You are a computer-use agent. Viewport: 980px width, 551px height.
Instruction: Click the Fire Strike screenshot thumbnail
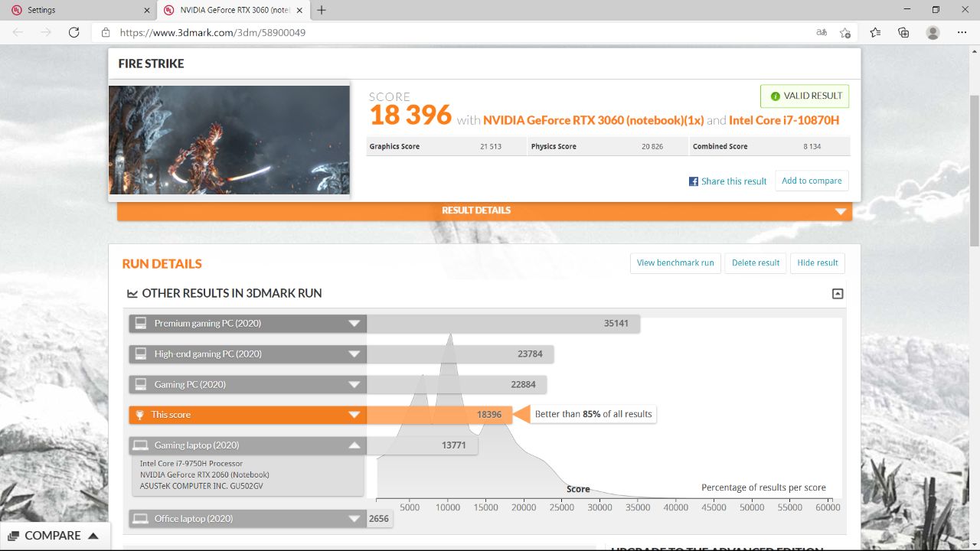click(229, 139)
